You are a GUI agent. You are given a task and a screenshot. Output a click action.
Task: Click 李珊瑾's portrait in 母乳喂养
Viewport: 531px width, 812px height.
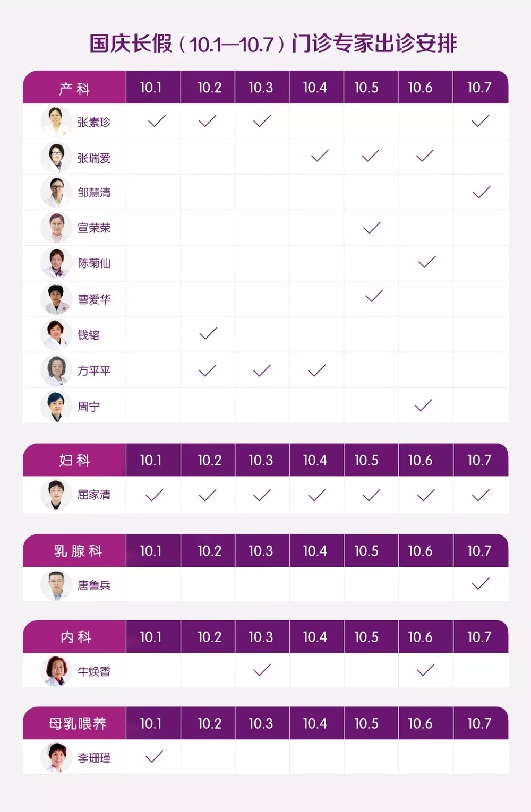pyautogui.click(x=56, y=757)
